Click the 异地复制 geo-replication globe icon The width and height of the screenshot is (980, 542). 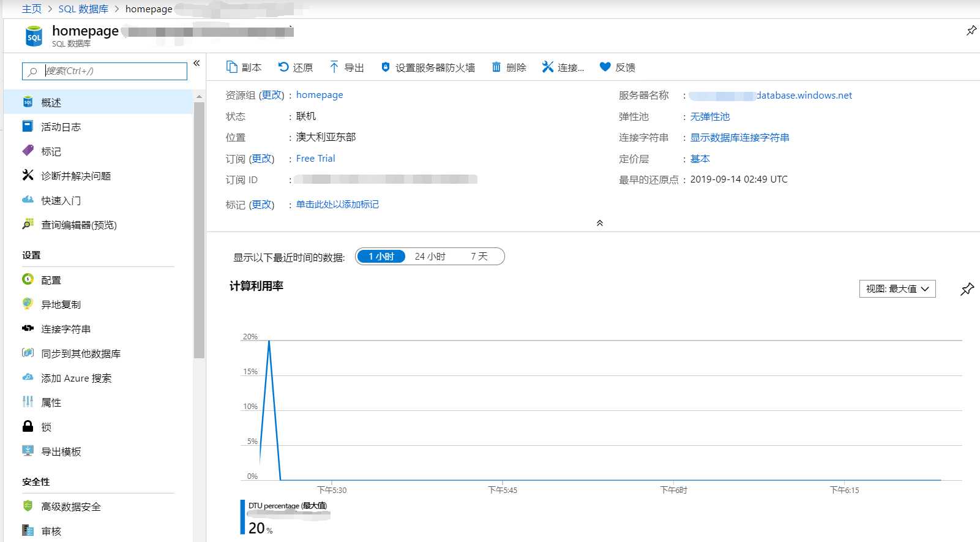coord(28,304)
